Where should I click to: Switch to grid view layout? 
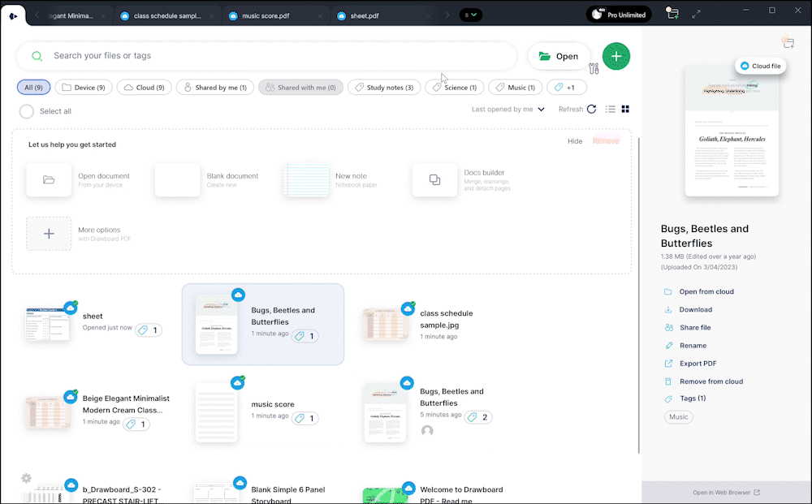(625, 110)
